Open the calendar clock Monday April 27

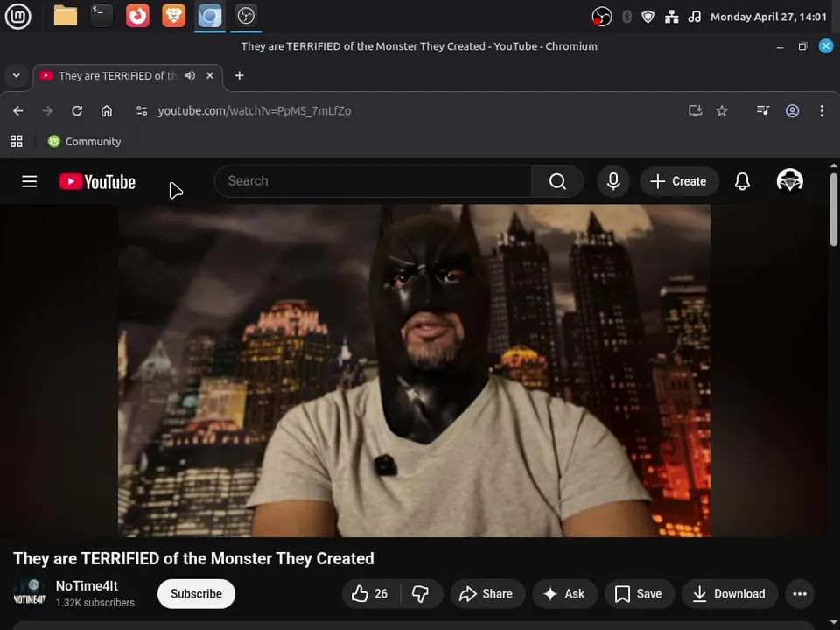click(768, 17)
